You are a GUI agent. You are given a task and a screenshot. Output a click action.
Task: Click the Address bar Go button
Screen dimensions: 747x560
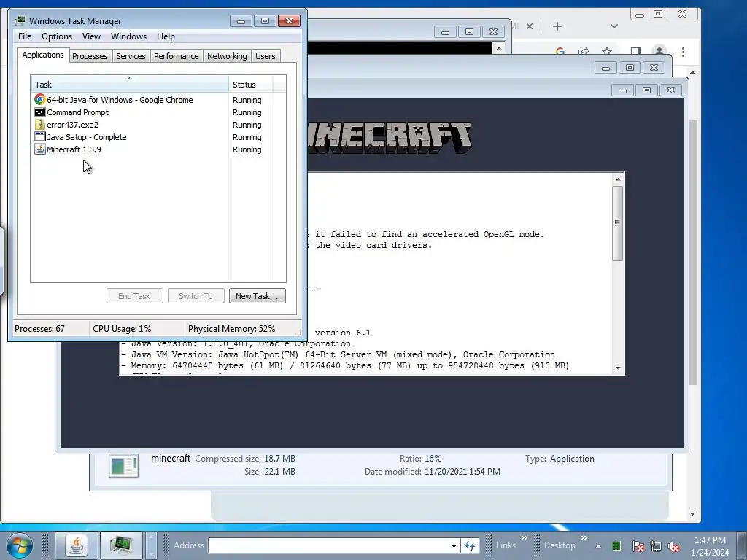470,545
